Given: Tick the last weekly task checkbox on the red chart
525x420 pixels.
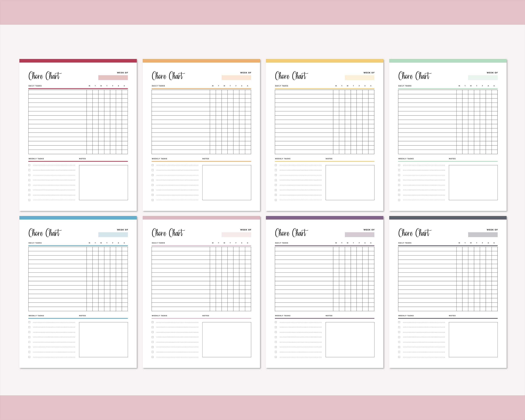Looking at the screenshot, I should click(29, 200).
